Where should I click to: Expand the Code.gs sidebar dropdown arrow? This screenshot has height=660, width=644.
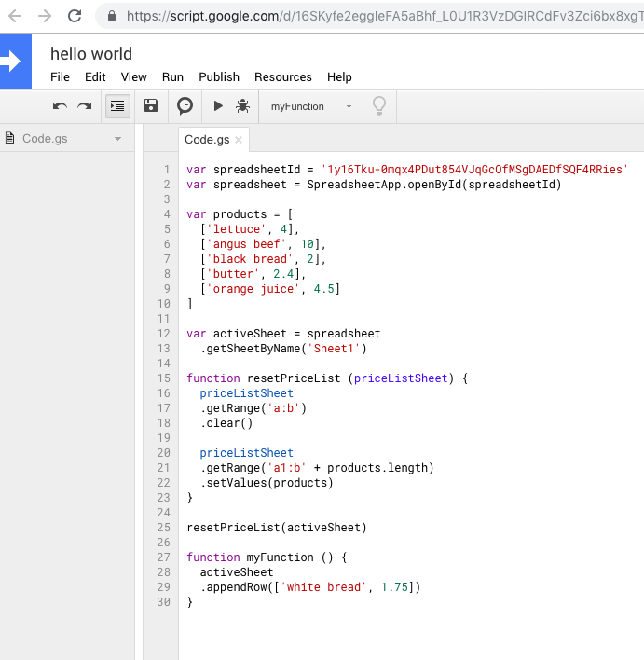[x=117, y=139]
